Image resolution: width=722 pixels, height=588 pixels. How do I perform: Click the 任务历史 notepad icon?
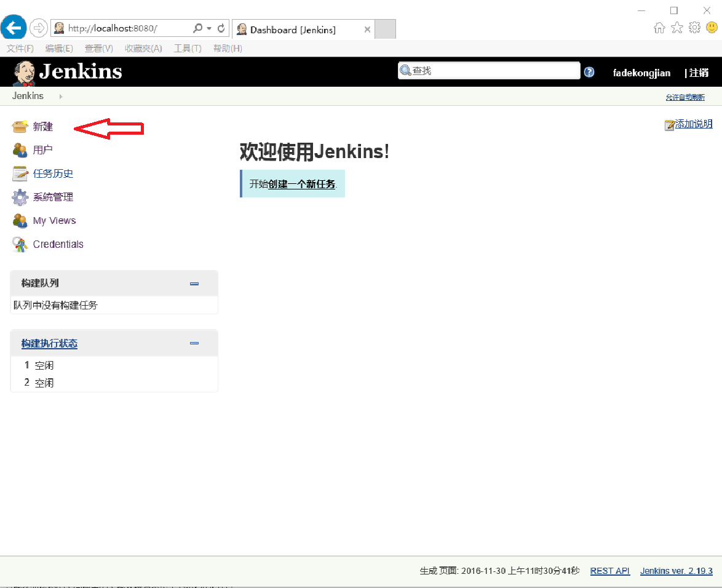[x=20, y=173]
